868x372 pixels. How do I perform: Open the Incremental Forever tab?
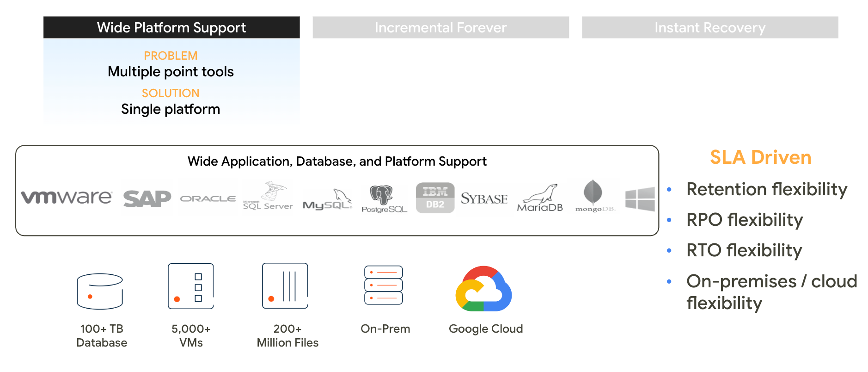click(440, 27)
